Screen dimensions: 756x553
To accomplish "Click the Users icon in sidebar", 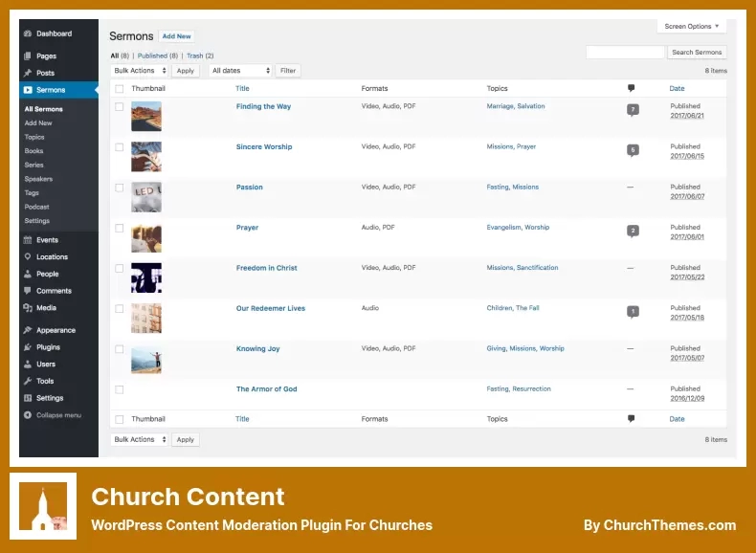I will tap(28, 364).
